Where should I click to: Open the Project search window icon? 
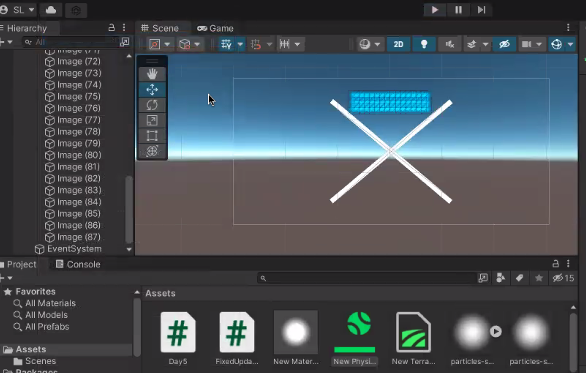pos(483,278)
